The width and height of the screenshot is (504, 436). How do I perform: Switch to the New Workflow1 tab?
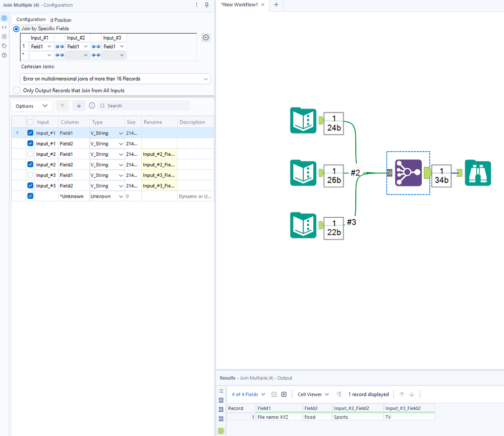pos(240,5)
